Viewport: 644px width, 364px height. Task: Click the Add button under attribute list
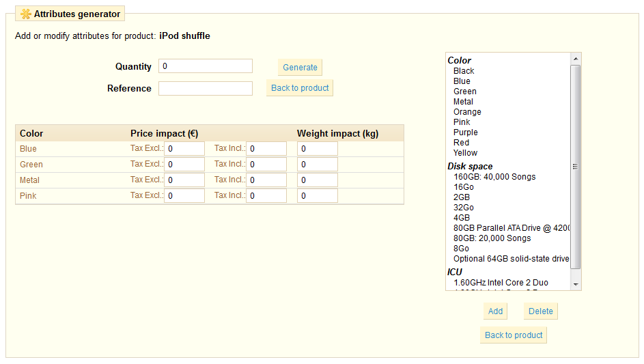tap(495, 311)
